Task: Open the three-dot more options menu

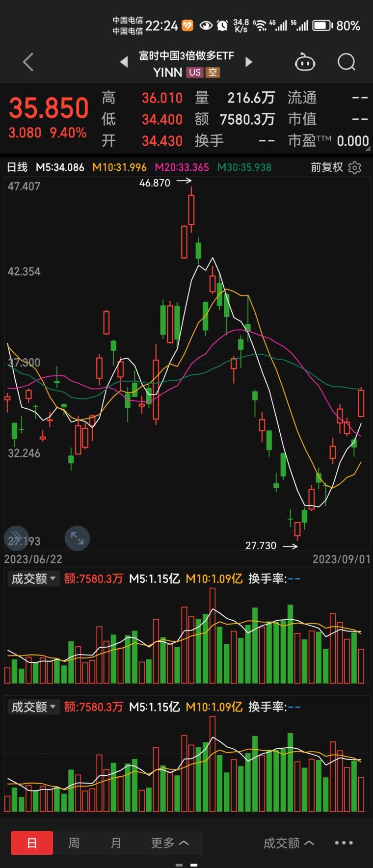Action: (344, 842)
